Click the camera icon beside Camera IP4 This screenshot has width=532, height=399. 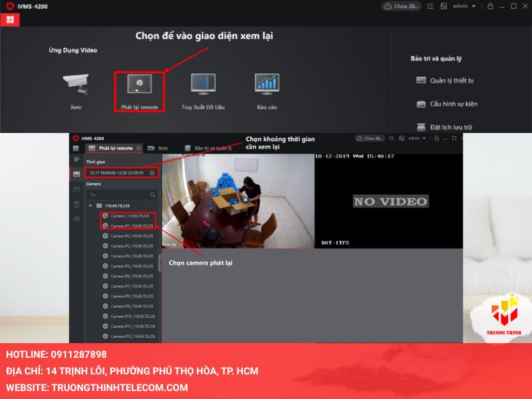pyautogui.click(x=106, y=256)
